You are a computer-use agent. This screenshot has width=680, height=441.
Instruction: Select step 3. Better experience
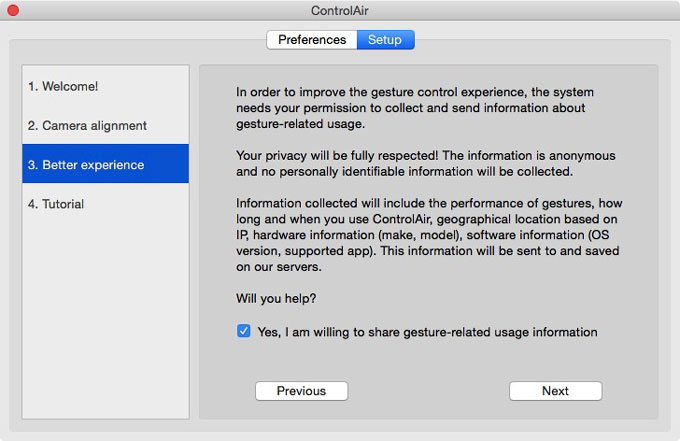(x=105, y=164)
